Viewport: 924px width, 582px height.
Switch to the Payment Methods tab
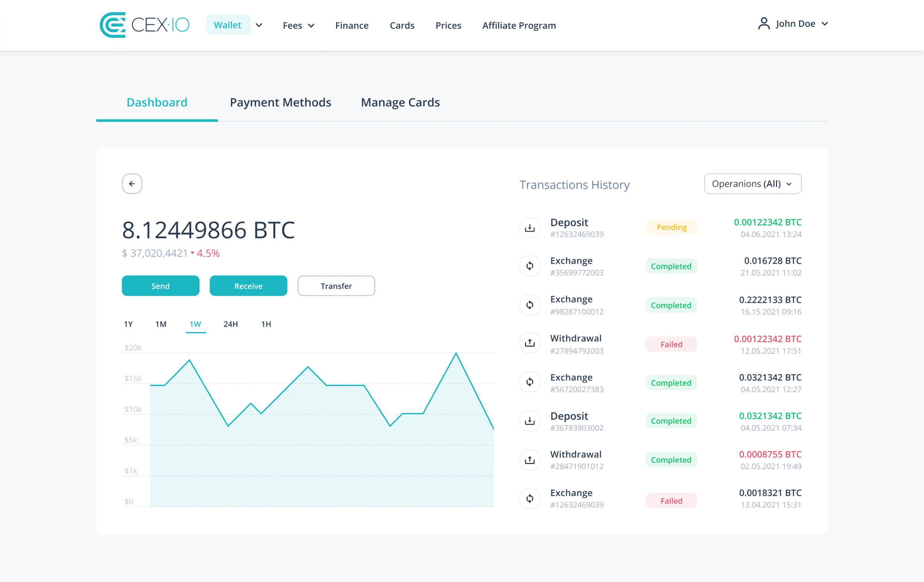click(280, 102)
